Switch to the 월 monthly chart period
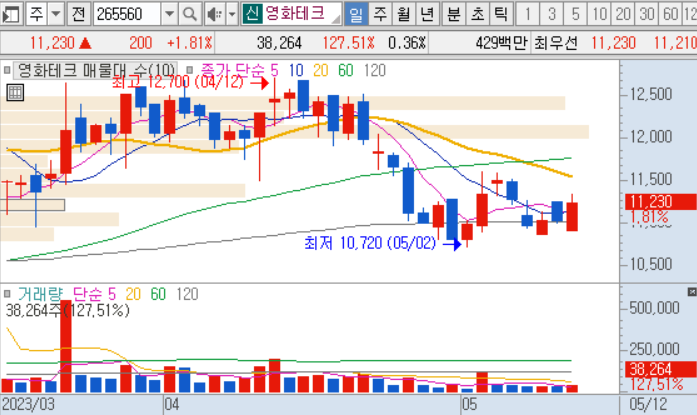Image resolution: width=697 pixels, height=415 pixels. pos(404,14)
